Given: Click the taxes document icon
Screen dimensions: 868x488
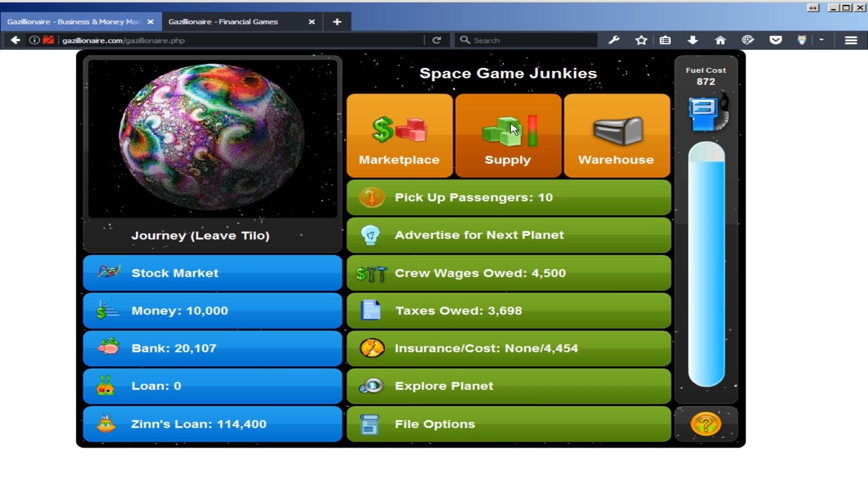Looking at the screenshot, I should pos(371,310).
